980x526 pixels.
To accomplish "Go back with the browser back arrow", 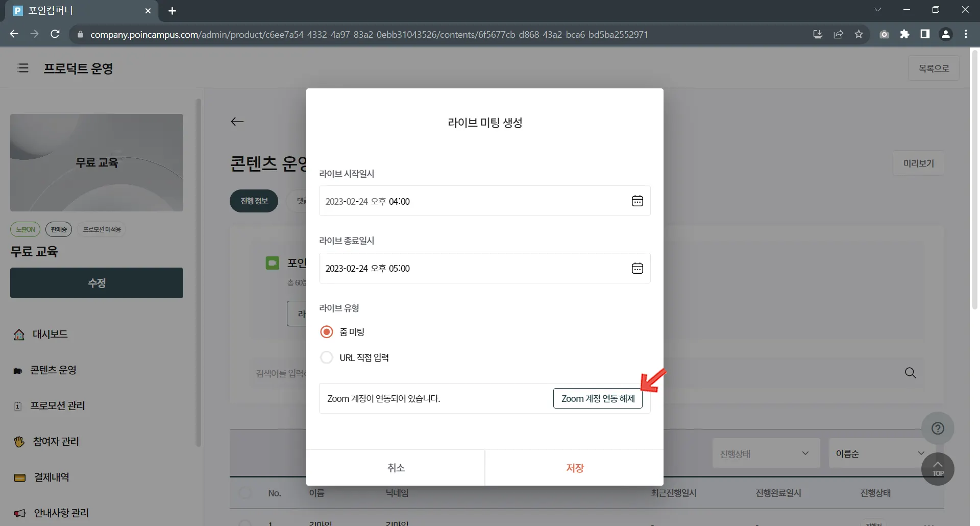I will pos(14,34).
